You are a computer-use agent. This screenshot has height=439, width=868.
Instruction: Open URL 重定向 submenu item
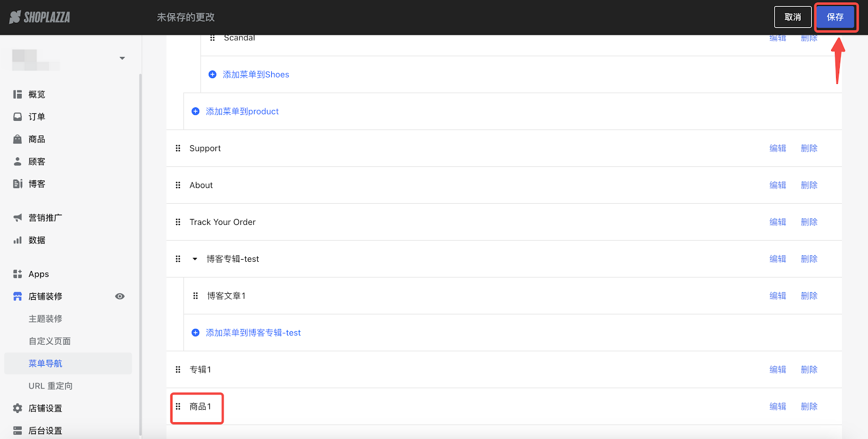coord(50,386)
